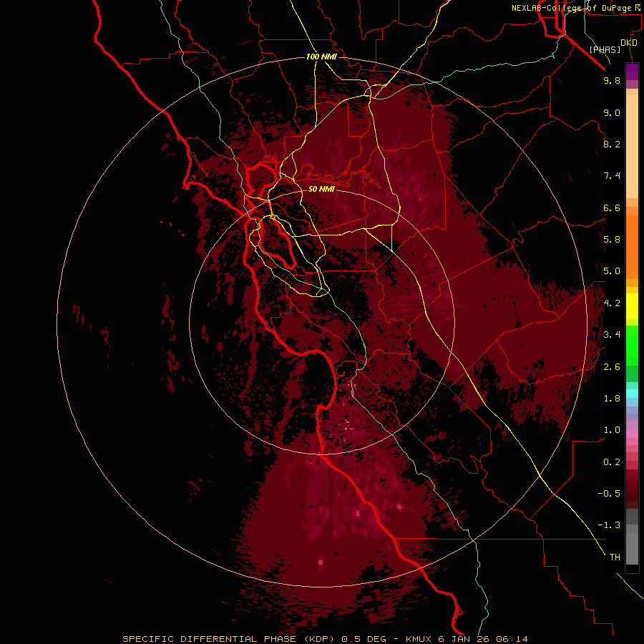
Task: Select the 9.0 legend value
Action: pyautogui.click(x=612, y=112)
